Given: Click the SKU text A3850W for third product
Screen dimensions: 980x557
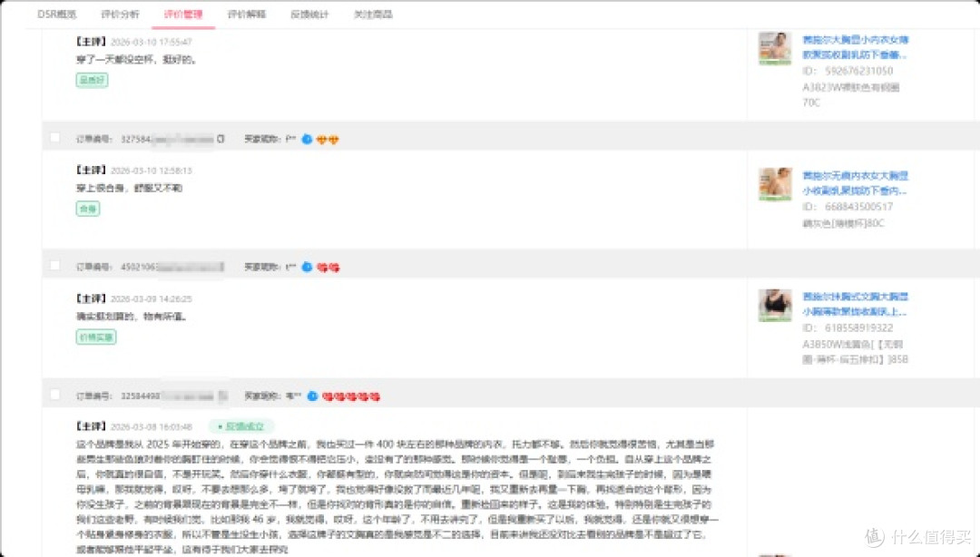Looking at the screenshot, I should pyautogui.click(x=855, y=351).
